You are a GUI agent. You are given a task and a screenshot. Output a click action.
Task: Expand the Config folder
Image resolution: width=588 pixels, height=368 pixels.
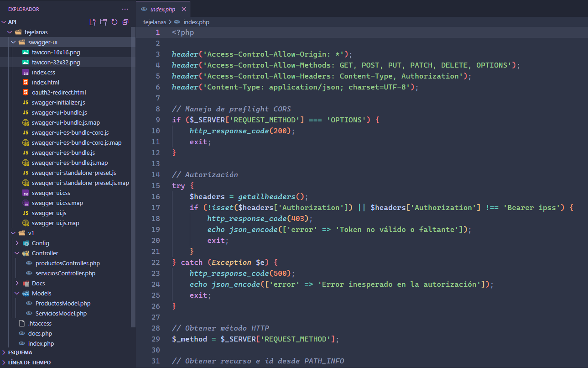40,243
